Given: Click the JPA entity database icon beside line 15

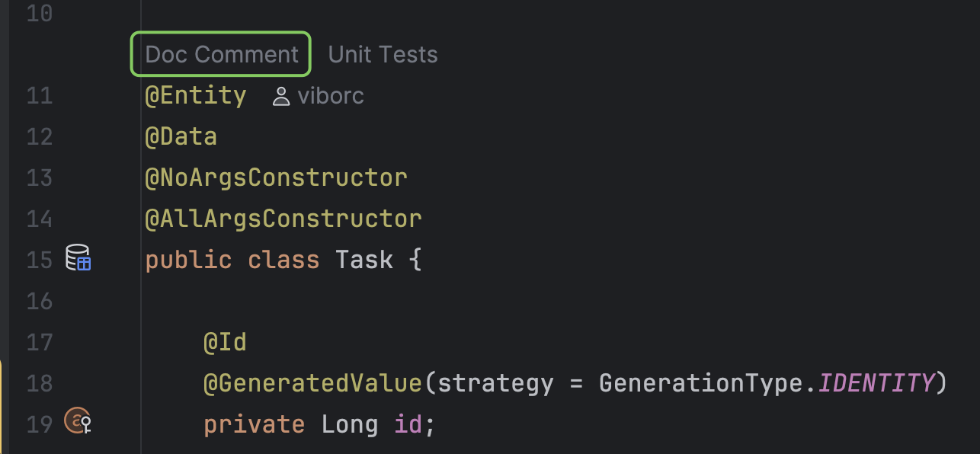Looking at the screenshot, I should coord(77,259).
